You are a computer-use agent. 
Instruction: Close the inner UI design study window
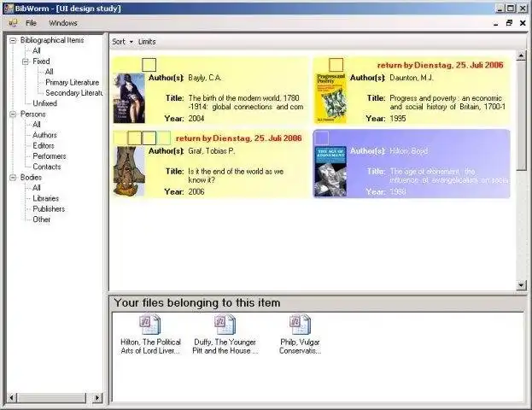523,23
